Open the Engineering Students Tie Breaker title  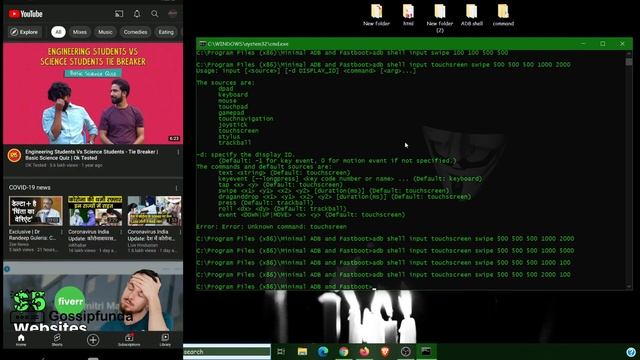(91, 155)
